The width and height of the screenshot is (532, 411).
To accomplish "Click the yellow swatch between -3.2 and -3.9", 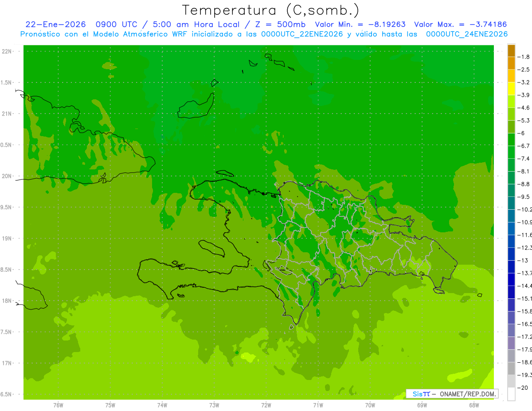I will [x=511, y=88].
